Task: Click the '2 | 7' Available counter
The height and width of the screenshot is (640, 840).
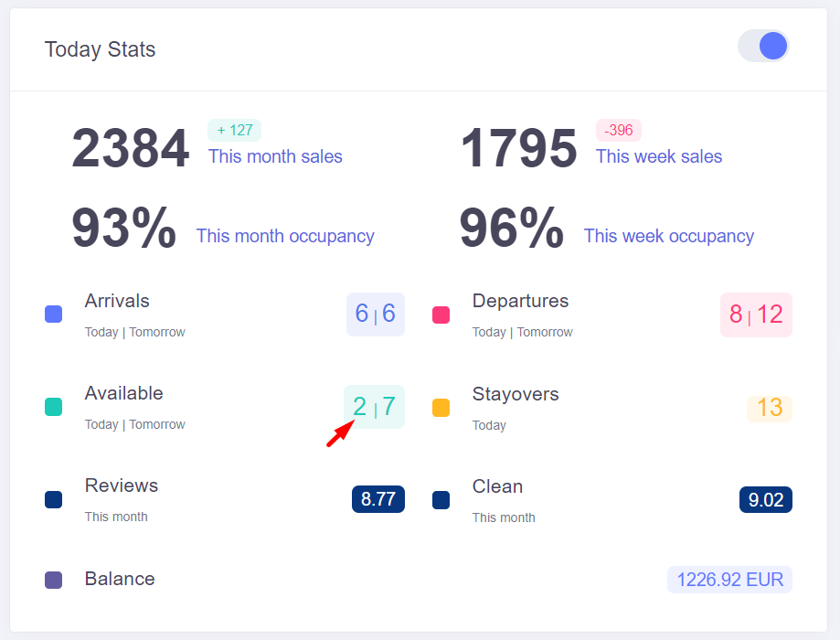Action: [375, 406]
